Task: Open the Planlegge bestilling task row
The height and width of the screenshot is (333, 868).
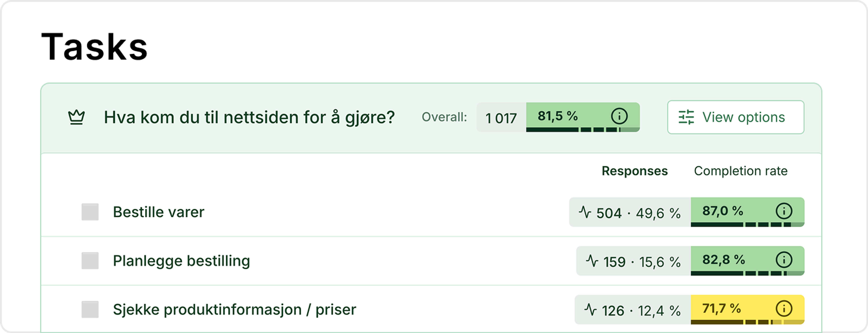Action: [431, 261]
